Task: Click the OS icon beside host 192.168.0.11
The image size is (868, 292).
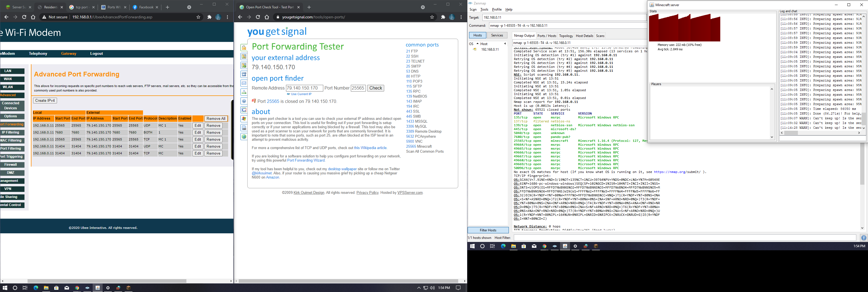Action: pos(475,50)
